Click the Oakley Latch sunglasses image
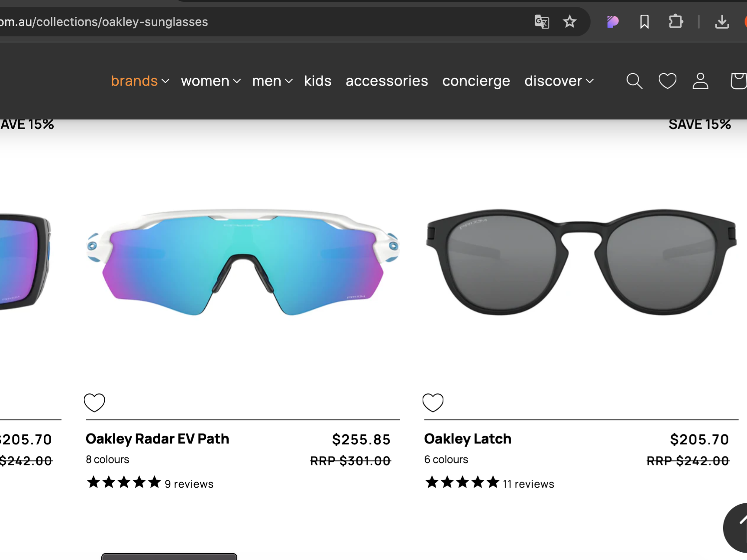The height and width of the screenshot is (560, 747). [581, 262]
